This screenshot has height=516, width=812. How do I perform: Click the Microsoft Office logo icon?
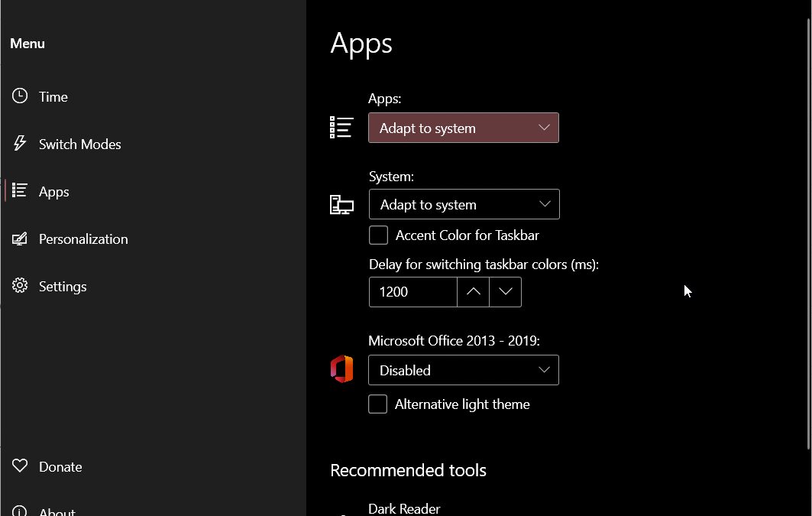[341, 369]
